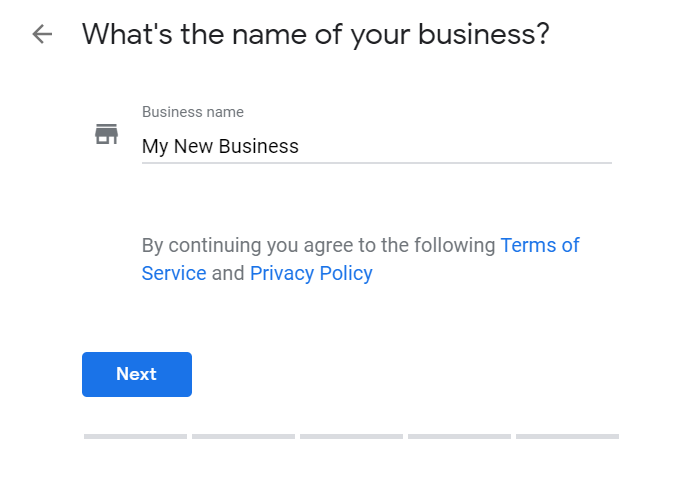Open the Privacy Policy link
684x478 pixels.
(311, 273)
